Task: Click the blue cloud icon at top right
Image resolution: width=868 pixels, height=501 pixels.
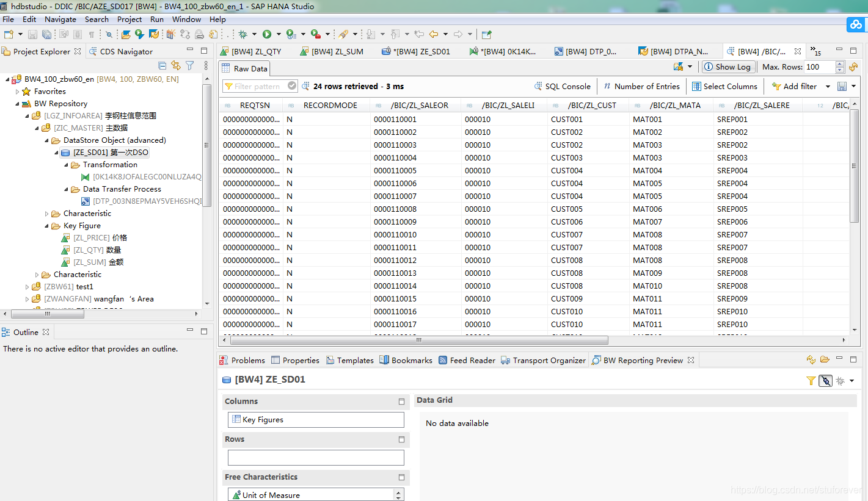Action: [x=856, y=24]
